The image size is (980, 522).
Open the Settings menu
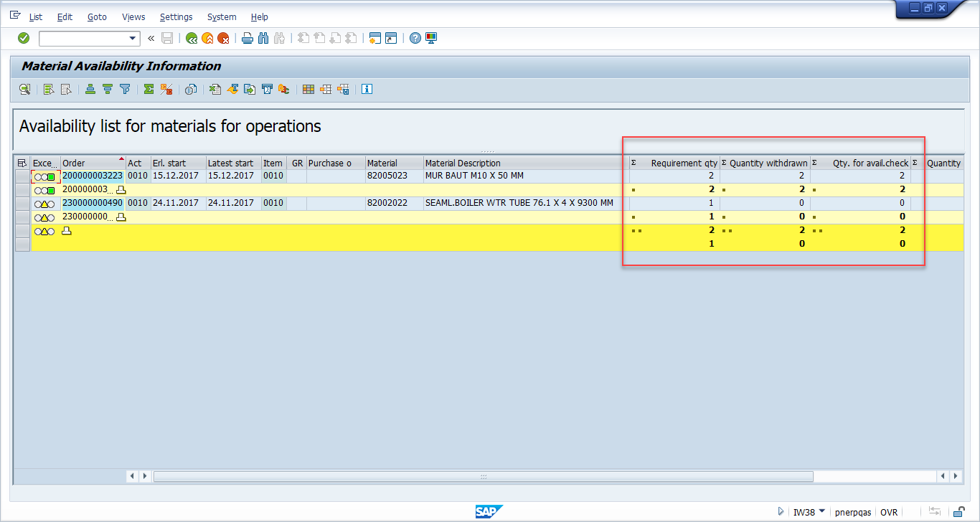click(176, 16)
